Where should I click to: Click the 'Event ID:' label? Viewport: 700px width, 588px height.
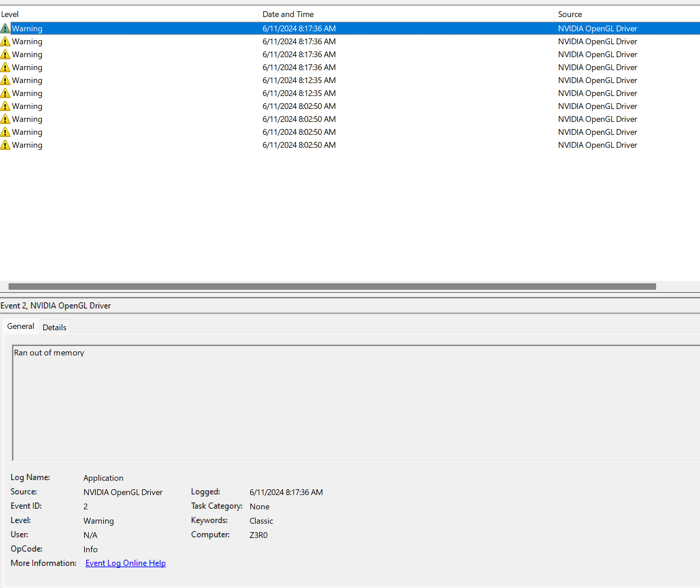[x=26, y=506]
